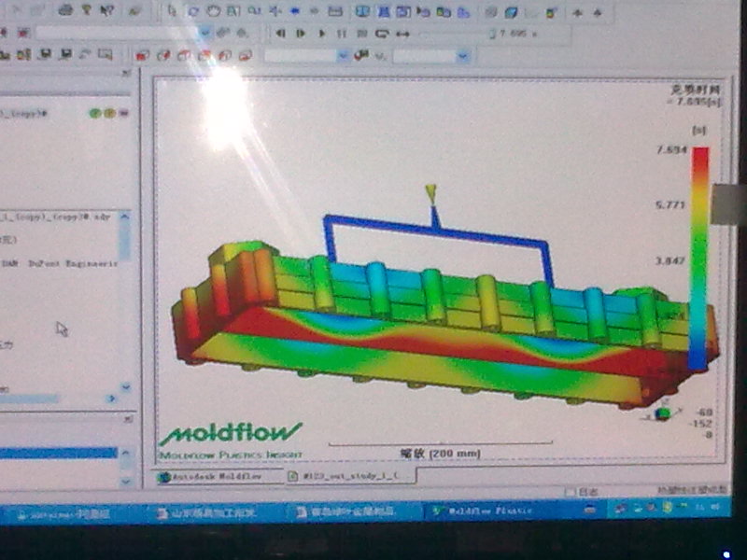Switch to the #123_out_study document tab
The image size is (747, 560).
(x=345, y=476)
